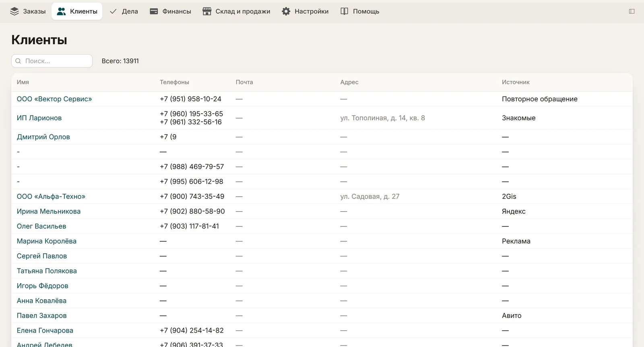Open client Игорь Фёдоров
This screenshot has width=644, height=347.
43,285
